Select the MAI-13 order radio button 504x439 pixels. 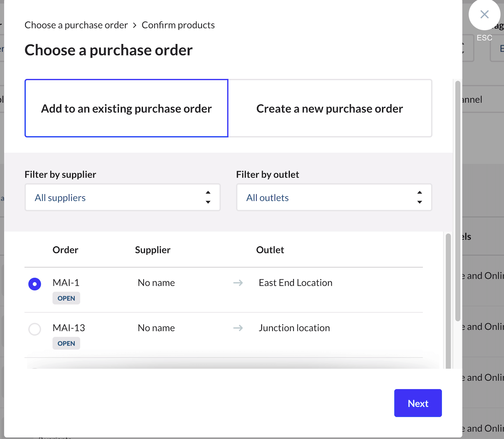[34, 329]
